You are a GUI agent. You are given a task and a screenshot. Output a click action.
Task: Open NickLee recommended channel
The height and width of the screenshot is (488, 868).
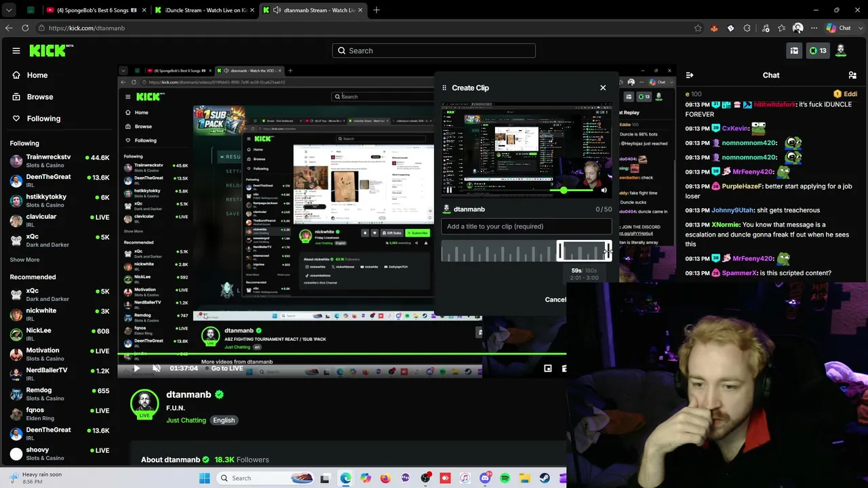(x=60, y=333)
